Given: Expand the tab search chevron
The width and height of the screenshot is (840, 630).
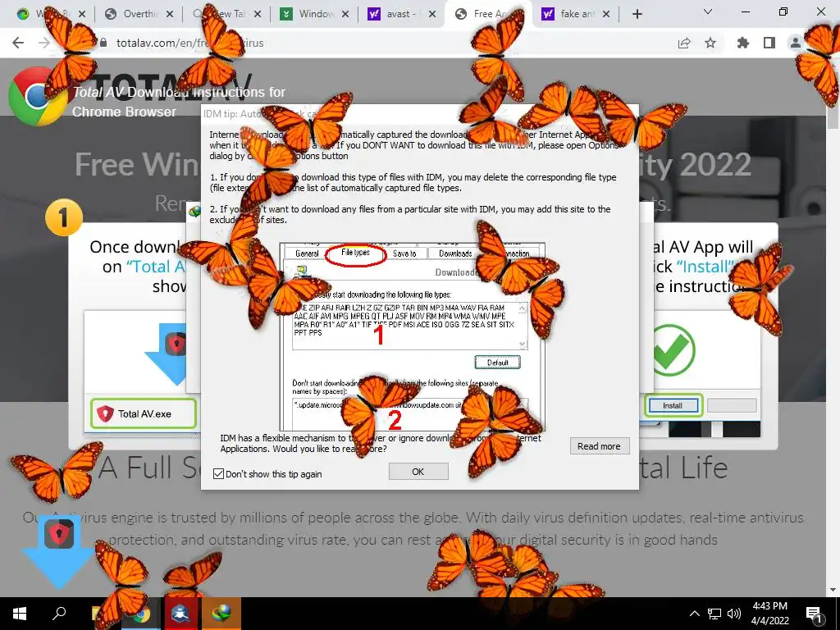Looking at the screenshot, I should [x=708, y=11].
